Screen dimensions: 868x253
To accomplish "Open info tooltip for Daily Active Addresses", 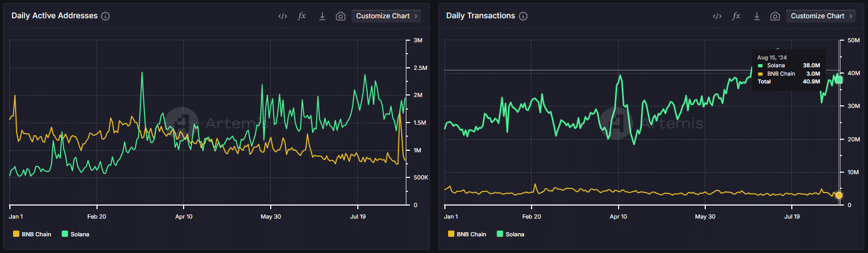I will coord(105,16).
